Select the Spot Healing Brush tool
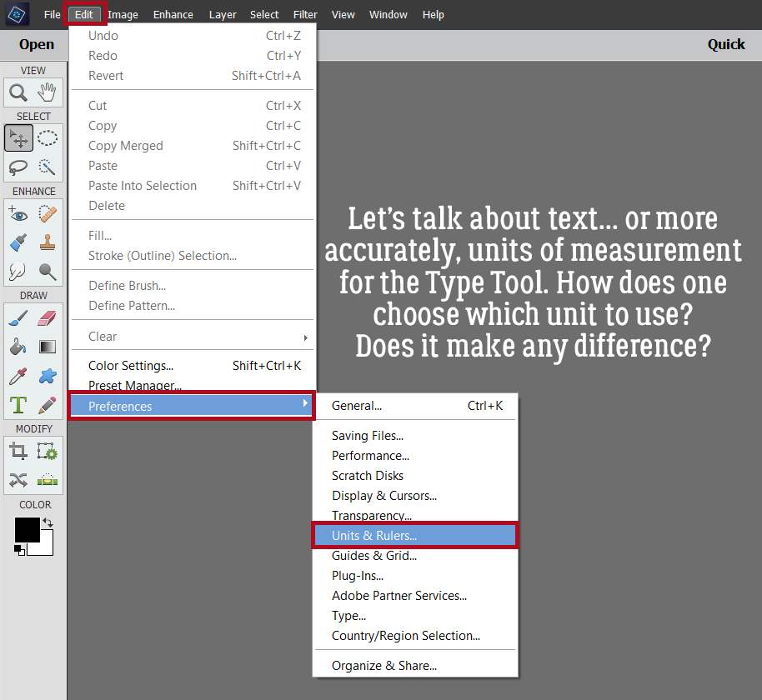The width and height of the screenshot is (762, 700). (x=48, y=214)
